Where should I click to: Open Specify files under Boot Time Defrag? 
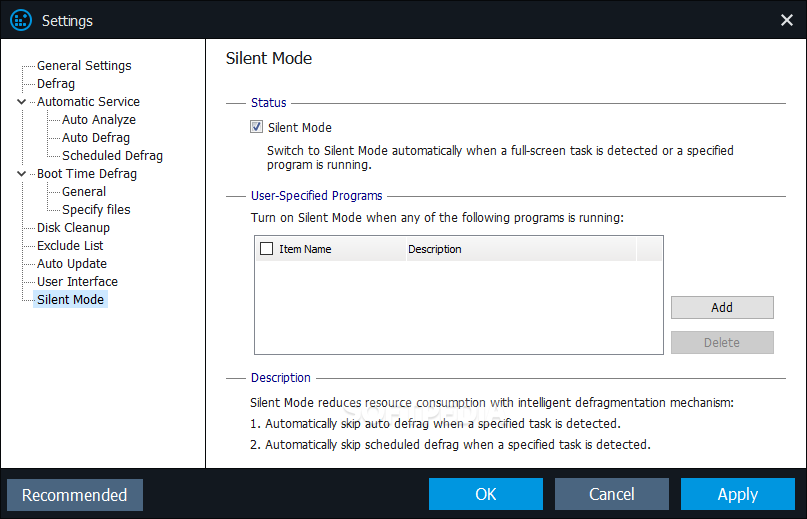tap(96, 210)
